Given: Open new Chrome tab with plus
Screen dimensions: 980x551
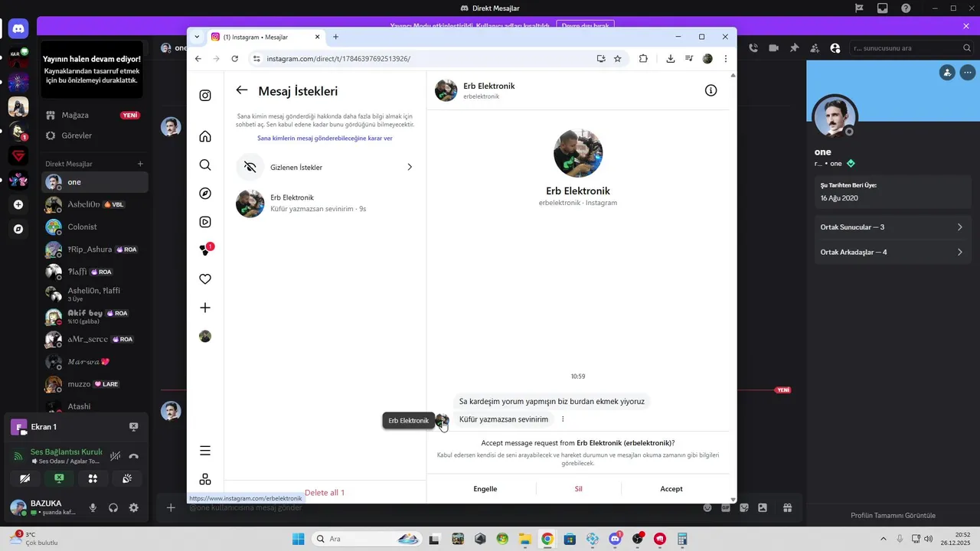Looking at the screenshot, I should (335, 37).
